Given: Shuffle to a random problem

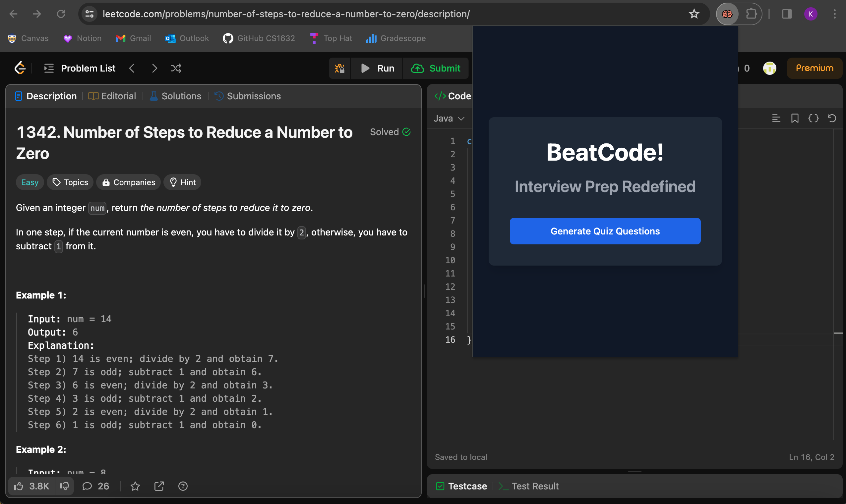Looking at the screenshot, I should 176,68.
